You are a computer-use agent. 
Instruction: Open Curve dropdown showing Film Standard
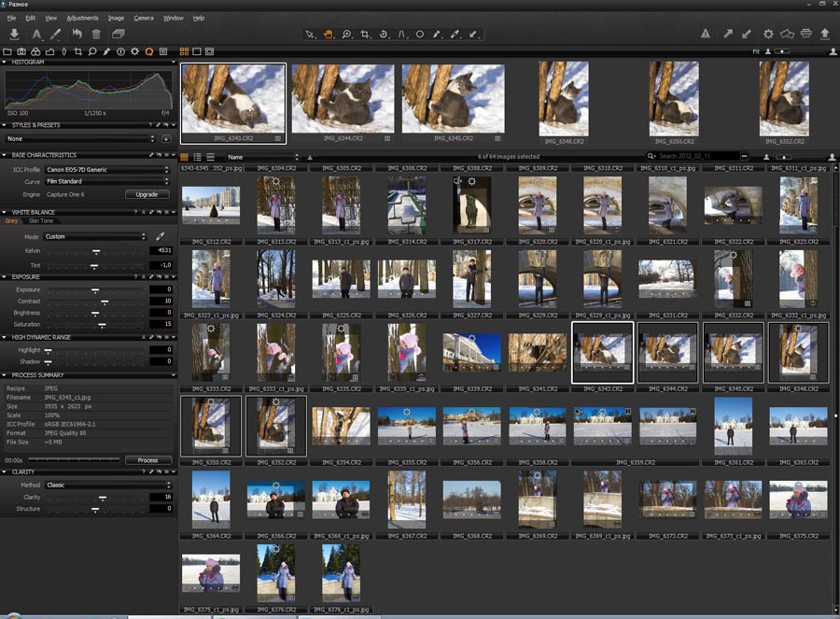(x=107, y=181)
